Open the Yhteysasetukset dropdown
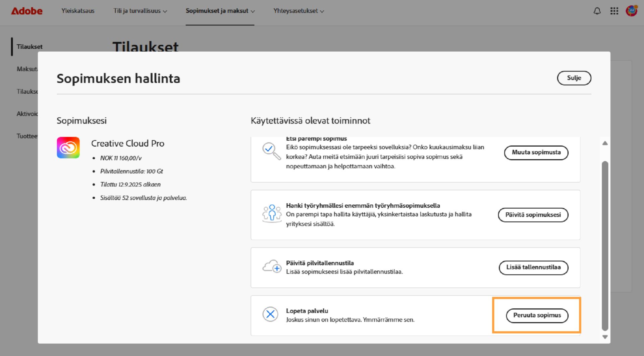Image resolution: width=644 pixels, height=356 pixels. click(x=298, y=11)
